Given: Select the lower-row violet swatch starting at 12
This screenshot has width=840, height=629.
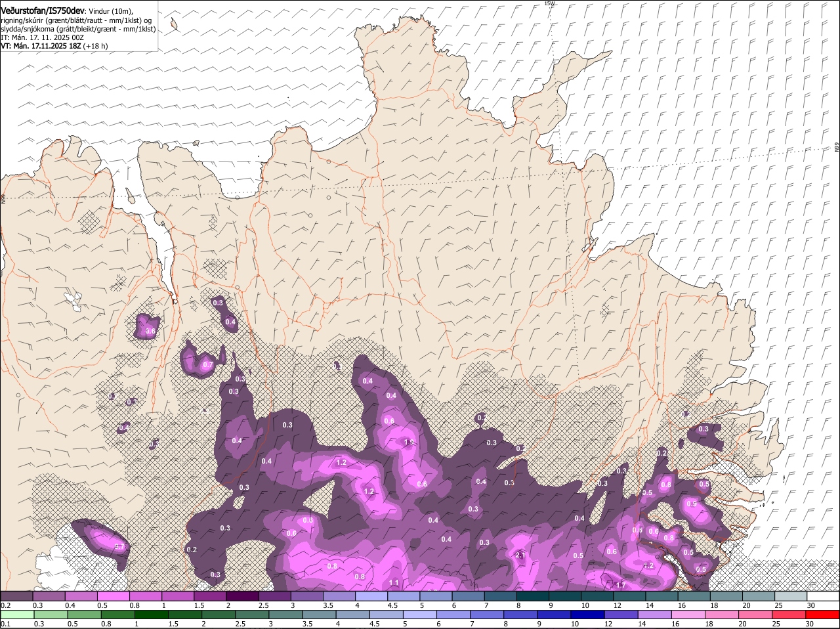Looking at the screenshot, I should tap(620, 615).
